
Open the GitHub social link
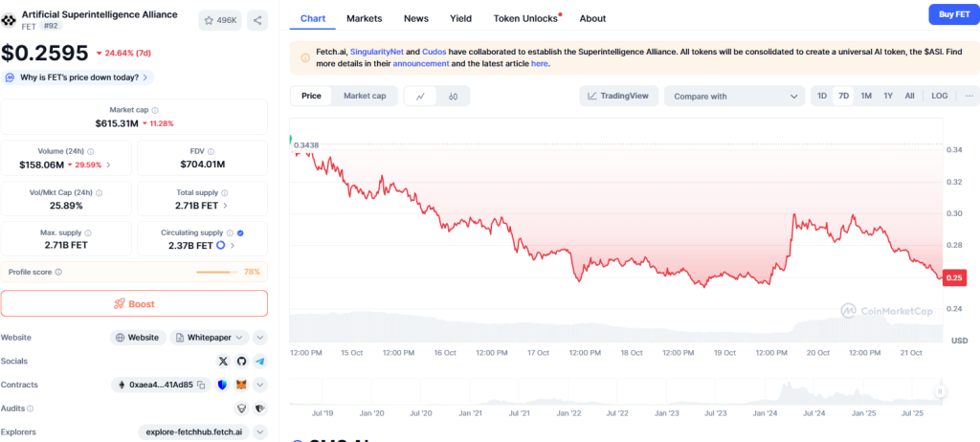tap(241, 361)
